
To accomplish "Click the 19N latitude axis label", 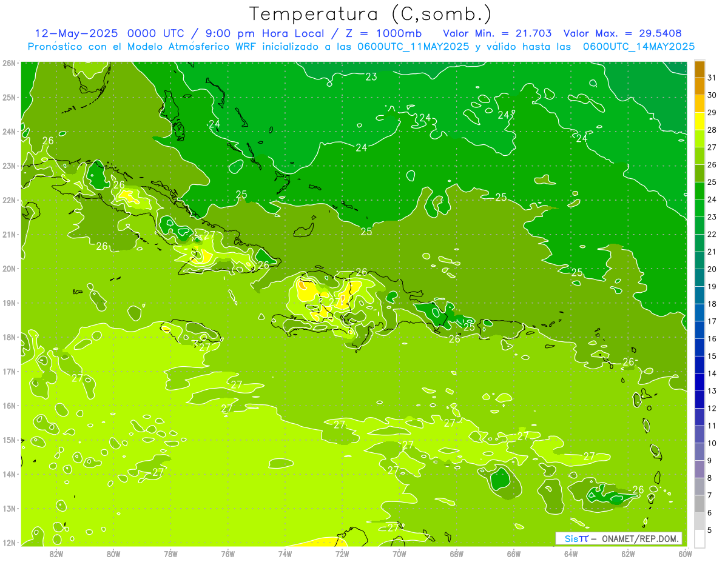I will point(8,303).
